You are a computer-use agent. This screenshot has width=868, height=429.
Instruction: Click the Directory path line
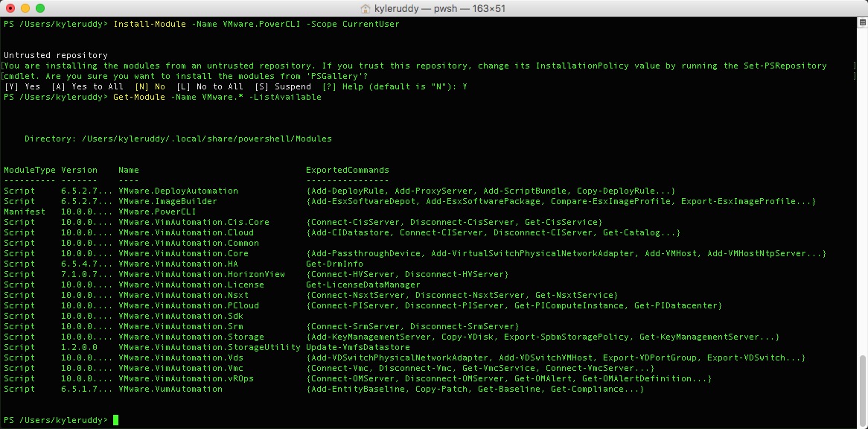click(x=178, y=139)
